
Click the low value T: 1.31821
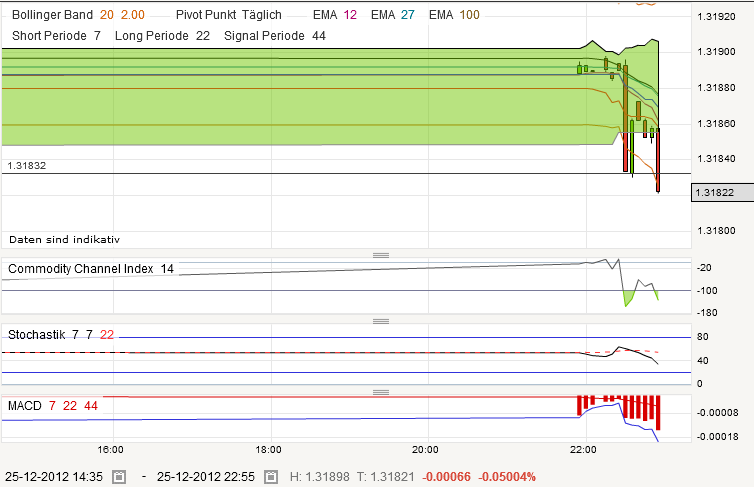tap(386, 477)
